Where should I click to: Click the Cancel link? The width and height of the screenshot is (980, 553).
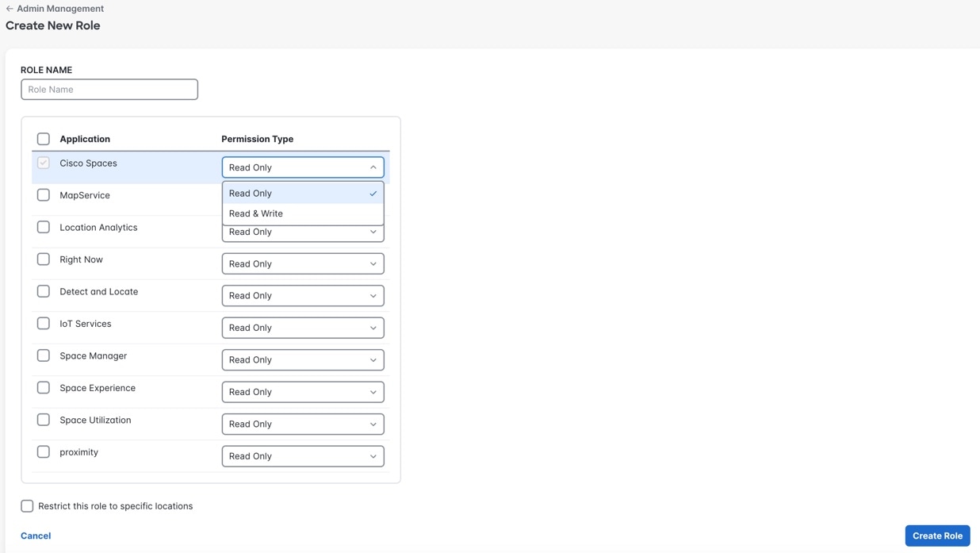[36, 536]
